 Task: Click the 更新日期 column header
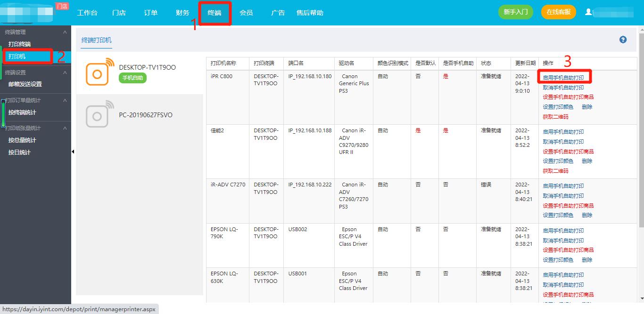click(x=525, y=63)
